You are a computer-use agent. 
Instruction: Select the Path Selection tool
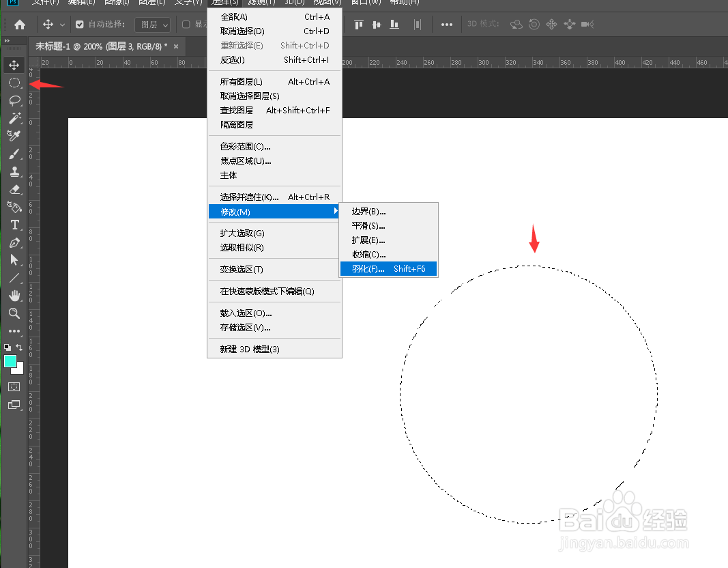[14, 260]
